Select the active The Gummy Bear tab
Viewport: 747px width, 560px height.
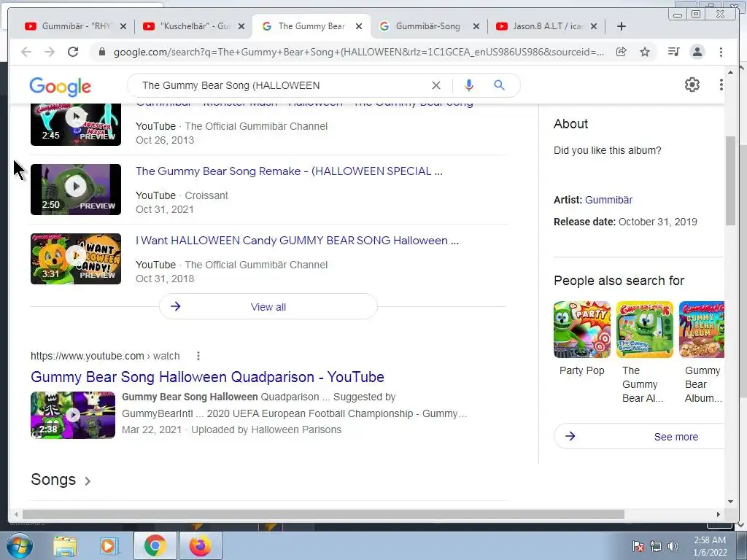click(x=311, y=26)
